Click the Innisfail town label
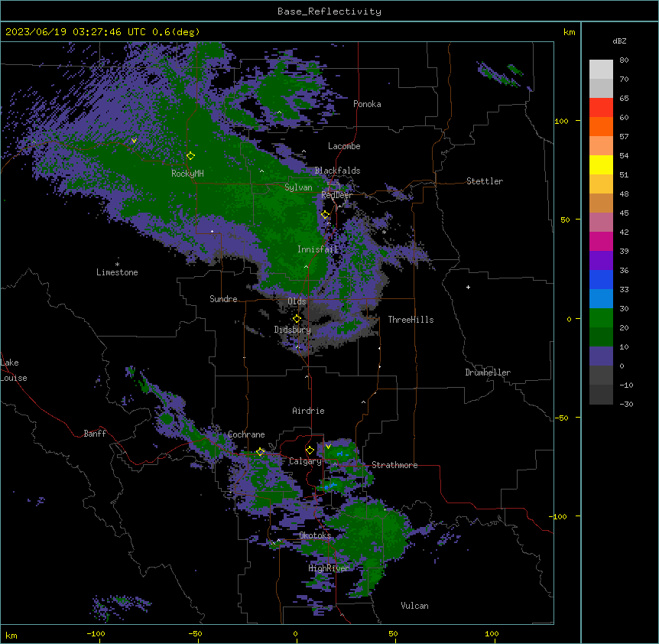The height and width of the screenshot is (644, 659). (x=318, y=249)
